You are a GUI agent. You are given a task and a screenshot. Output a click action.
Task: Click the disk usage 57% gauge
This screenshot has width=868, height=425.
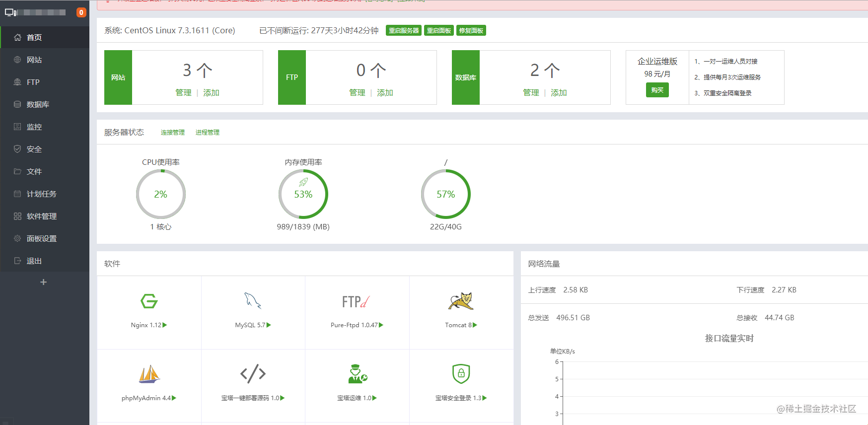[446, 194]
